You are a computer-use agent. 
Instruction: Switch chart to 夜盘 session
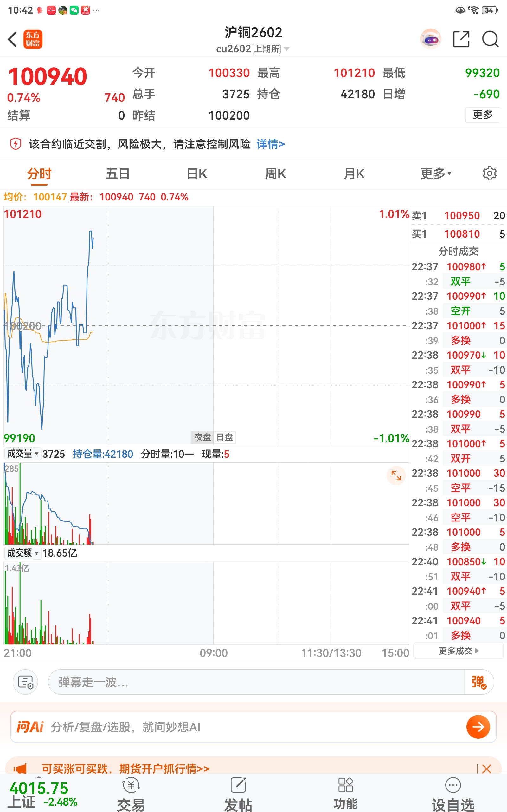pos(202,437)
